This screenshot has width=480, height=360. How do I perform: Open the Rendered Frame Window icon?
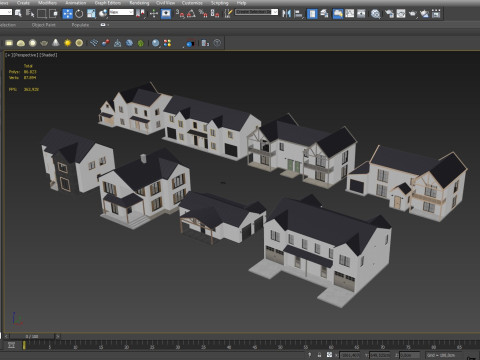click(401, 13)
